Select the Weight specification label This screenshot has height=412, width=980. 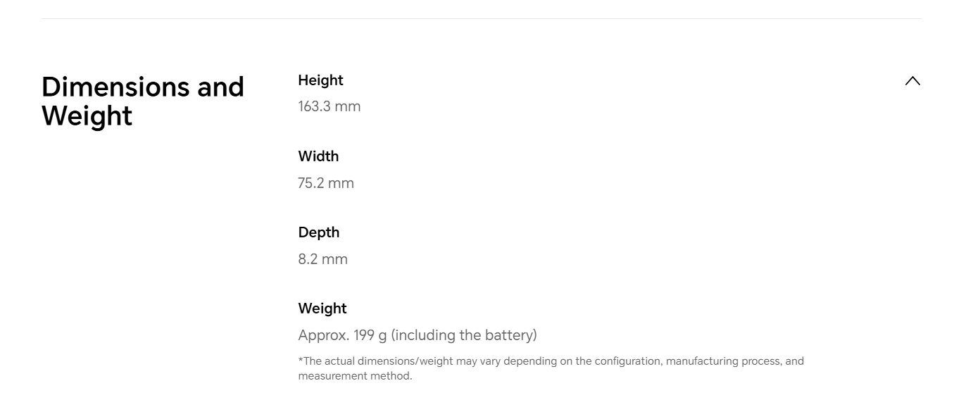322,308
